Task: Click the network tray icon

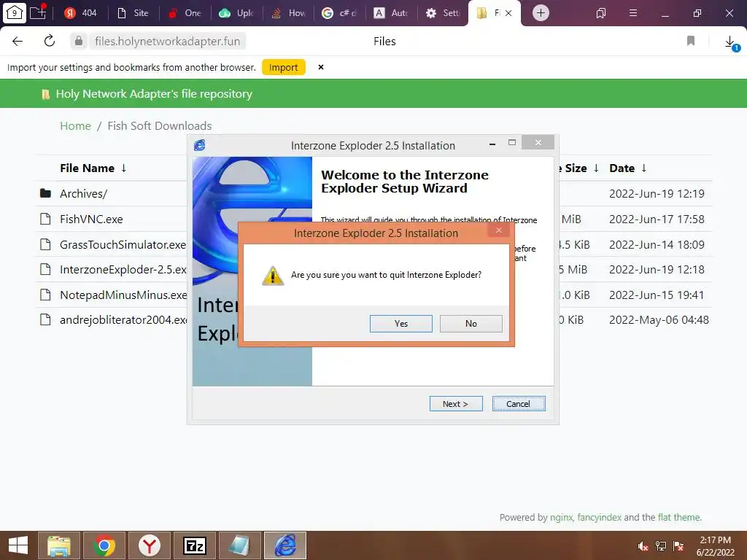Action: click(660, 546)
